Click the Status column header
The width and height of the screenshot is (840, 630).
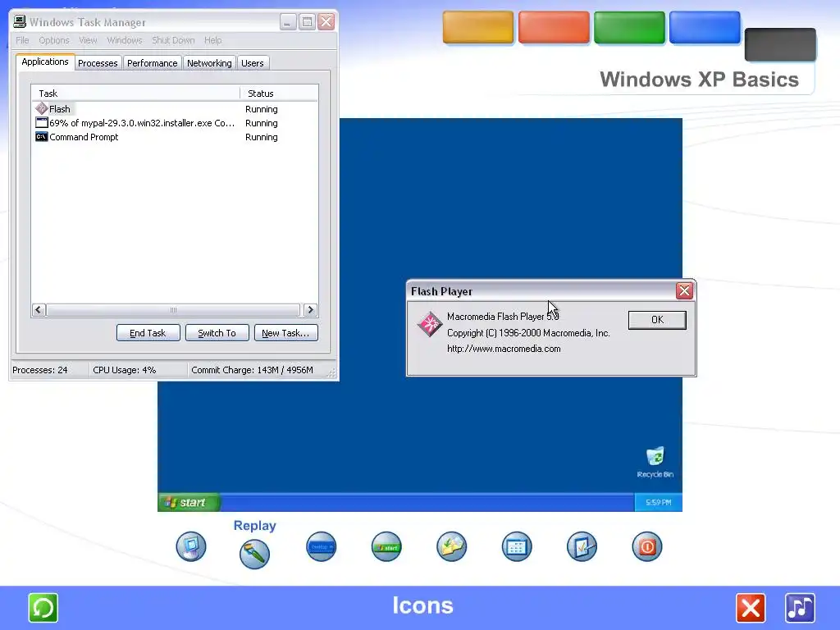click(x=279, y=94)
